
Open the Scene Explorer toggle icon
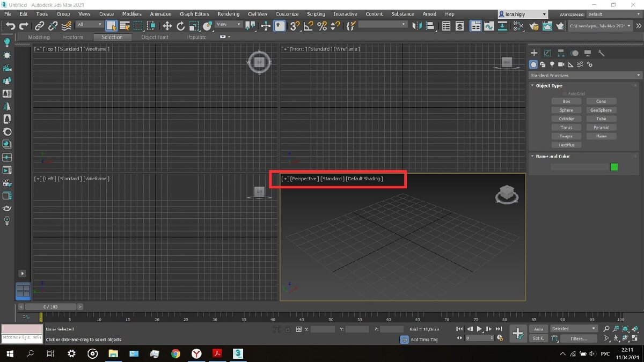(447, 25)
